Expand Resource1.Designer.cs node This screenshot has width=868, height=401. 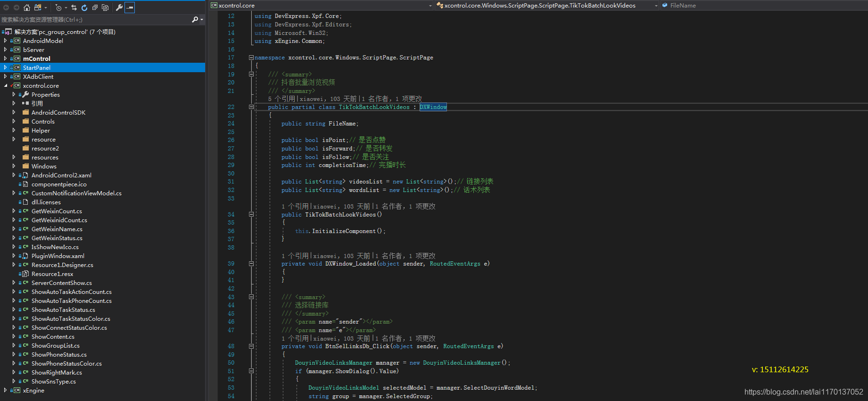click(14, 265)
